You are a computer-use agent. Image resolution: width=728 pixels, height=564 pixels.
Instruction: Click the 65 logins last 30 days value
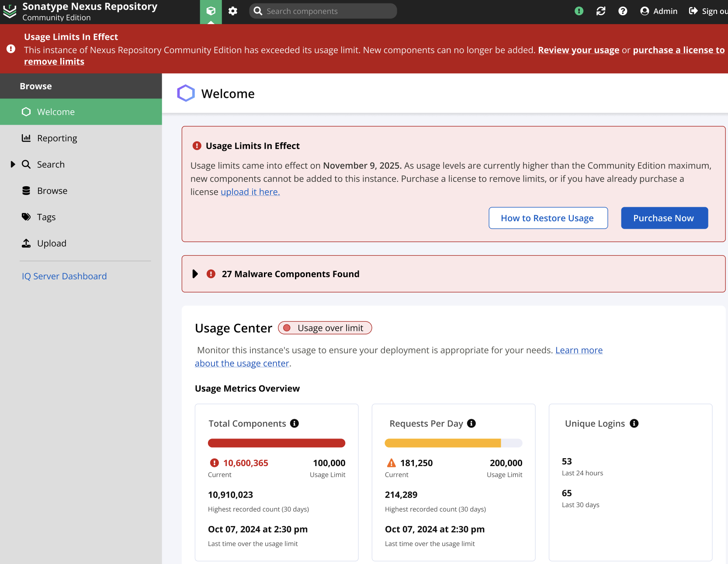[567, 493]
